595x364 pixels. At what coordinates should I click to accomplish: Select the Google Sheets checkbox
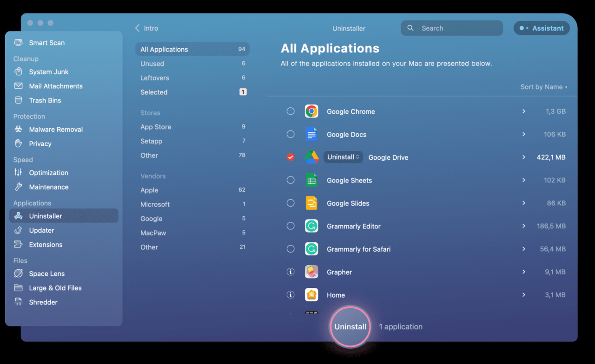[291, 180]
